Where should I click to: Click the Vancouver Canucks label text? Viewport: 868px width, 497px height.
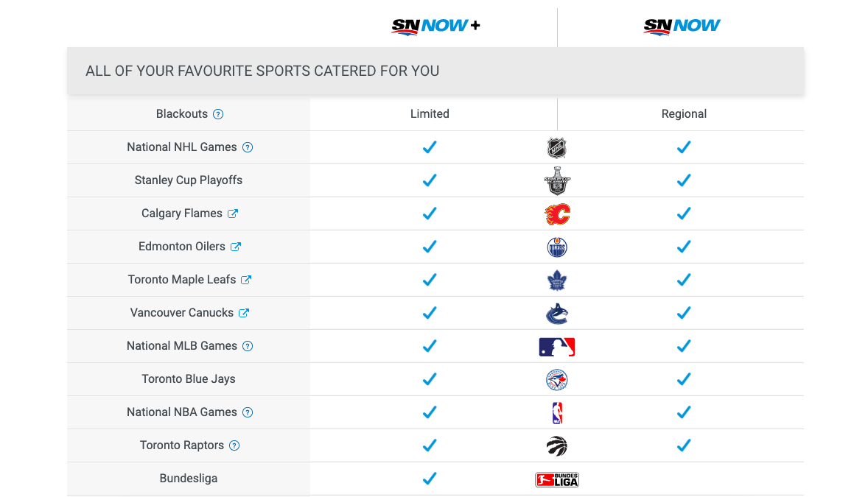(181, 313)
